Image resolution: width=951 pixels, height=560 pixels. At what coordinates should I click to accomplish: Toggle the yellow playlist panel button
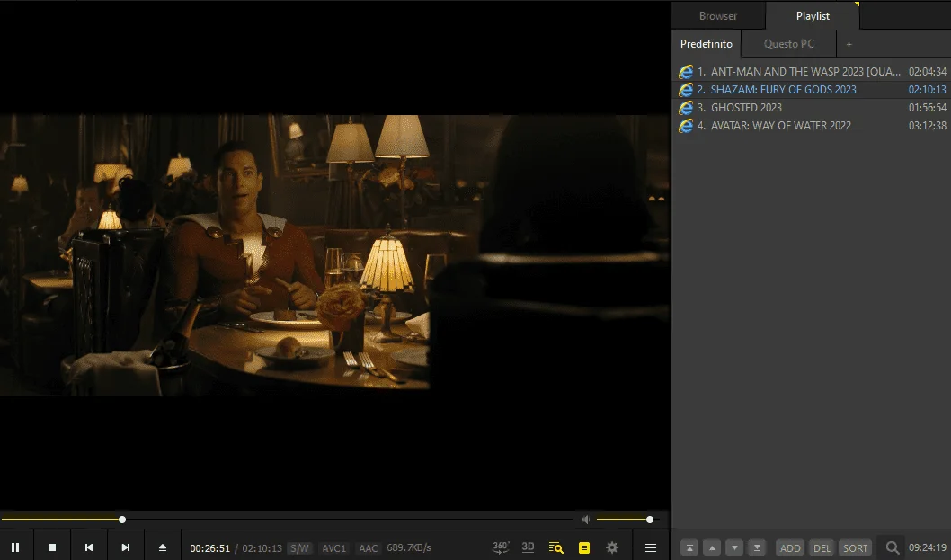click(x=584, y=548)
